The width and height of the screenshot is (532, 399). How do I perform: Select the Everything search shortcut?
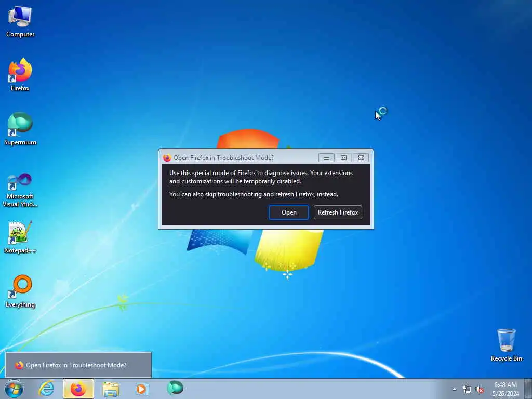point(20,291)
